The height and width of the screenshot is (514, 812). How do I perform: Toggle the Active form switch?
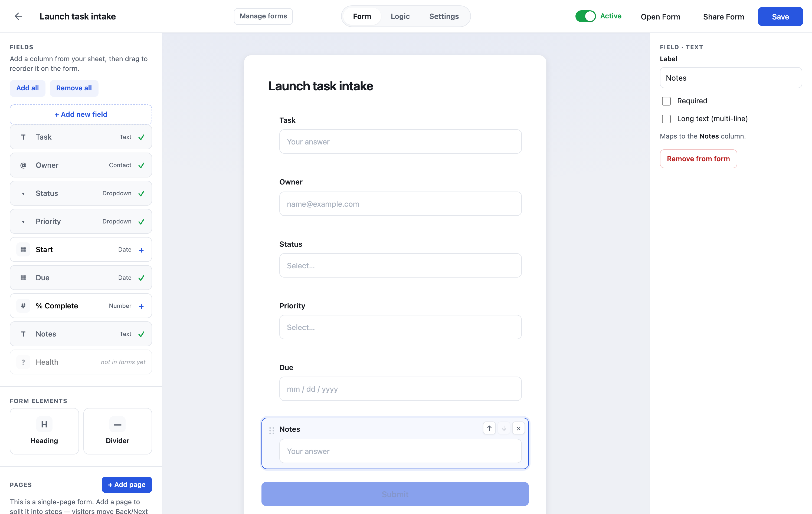[585, 16]
